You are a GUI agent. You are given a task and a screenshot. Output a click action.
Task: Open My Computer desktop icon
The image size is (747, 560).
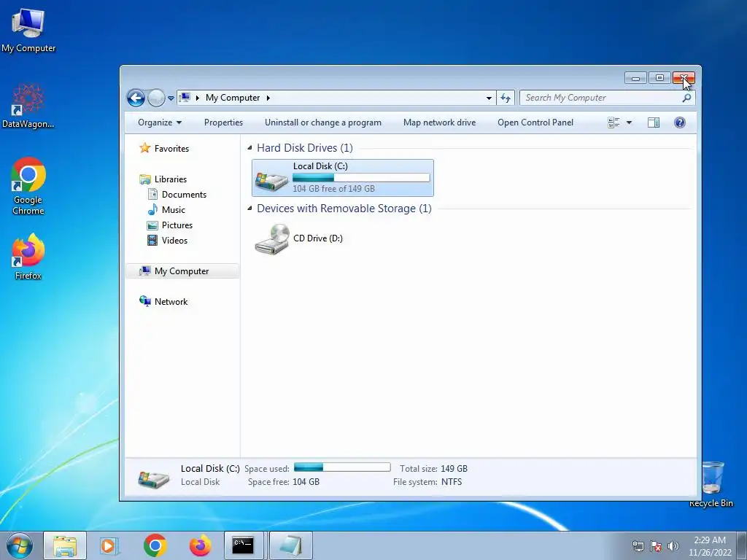(x=28, y=31)
